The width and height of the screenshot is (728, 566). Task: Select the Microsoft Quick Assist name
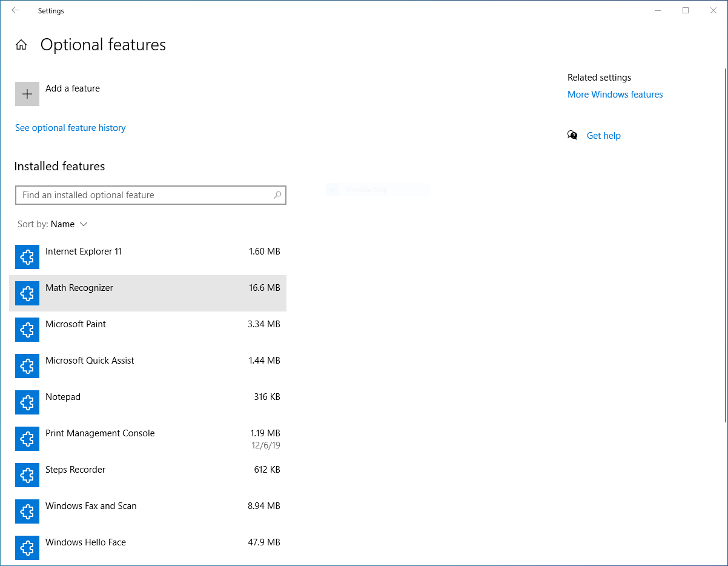click(90, 361)
